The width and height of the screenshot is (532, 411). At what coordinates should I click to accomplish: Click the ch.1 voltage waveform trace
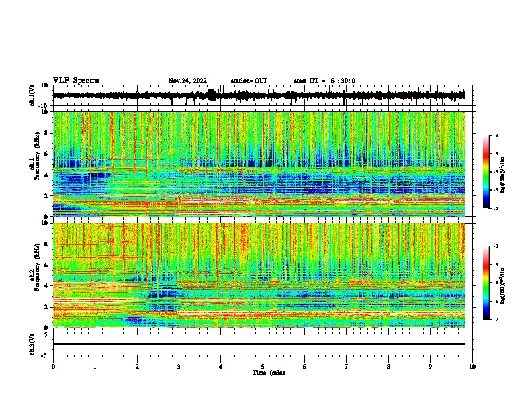coord(259,95)
